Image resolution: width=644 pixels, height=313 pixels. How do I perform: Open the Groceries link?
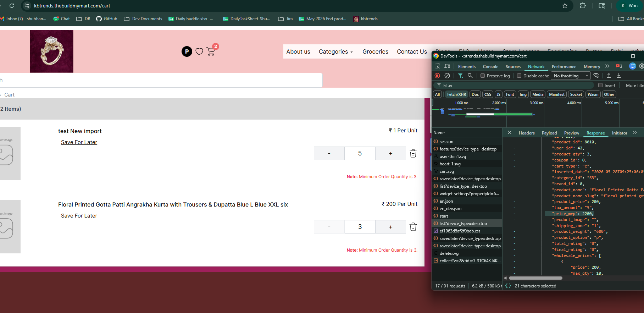[375, 52]
